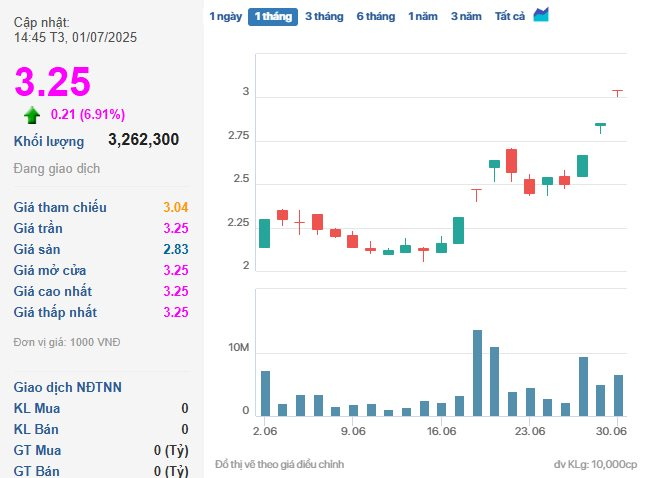Click the Giá tham chiếu value 3.04
Viewport: 656px width, 478px height.
[175, 207]
